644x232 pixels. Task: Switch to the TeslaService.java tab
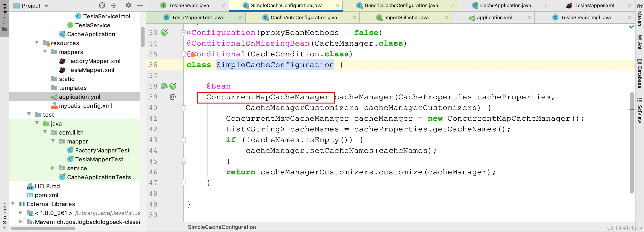[189, 6]
